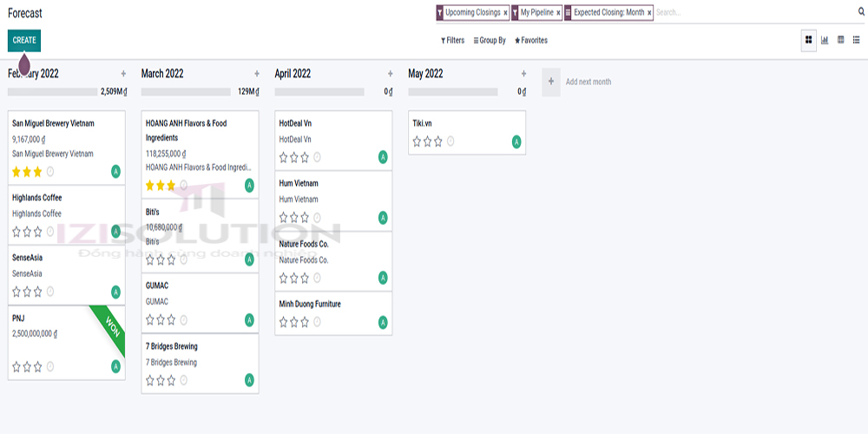The height and width of the screenshot is (434, 868).
Task: Open activity clock on GUMAC card
Action: click(x=184, y=320)
